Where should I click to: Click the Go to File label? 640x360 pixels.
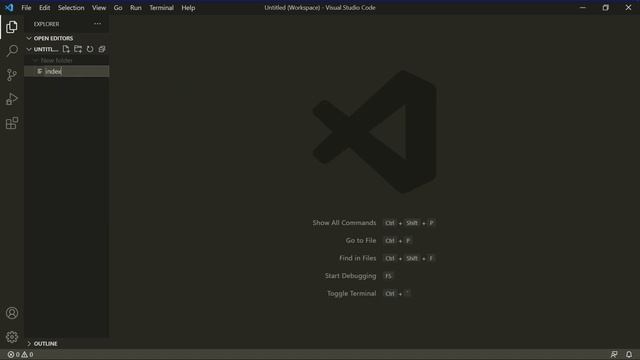(361, 240)
